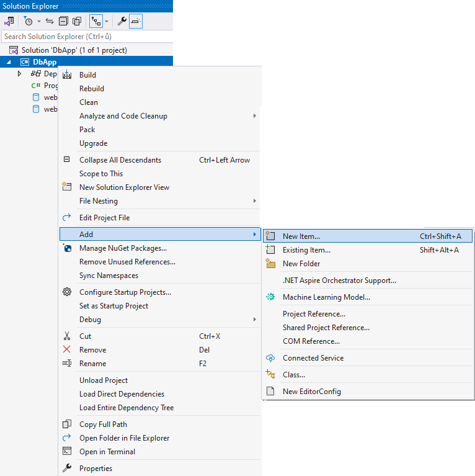Select the Solution 'DbApp' node

click(74, 50)
